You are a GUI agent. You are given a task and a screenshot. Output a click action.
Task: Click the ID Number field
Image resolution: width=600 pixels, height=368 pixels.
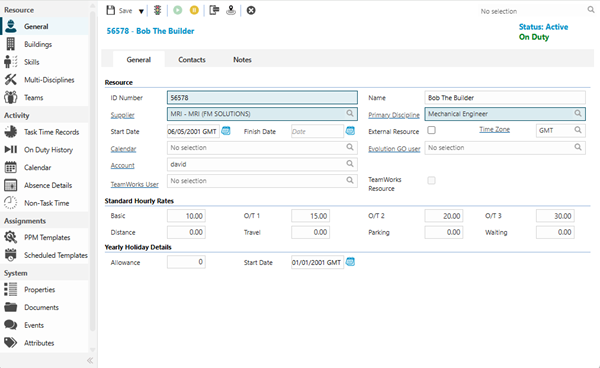pos(262,98)
